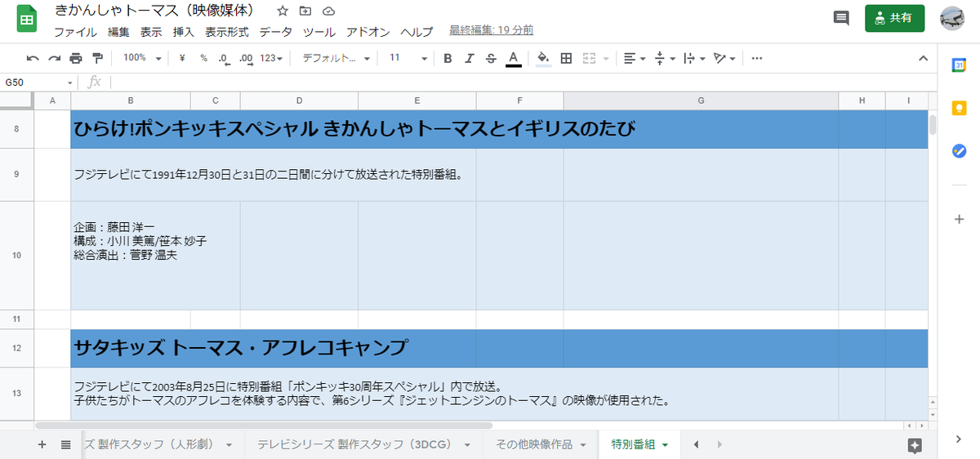980x459 pixels.
Task: Open the Explore button at bottom right
Action: 915,444
